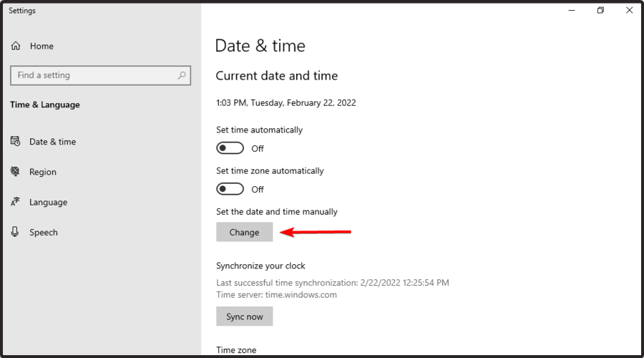Click the Time & Language section header
Image resolution: width=644 pixels, height=358 pixels.
(x=45, y=105)
